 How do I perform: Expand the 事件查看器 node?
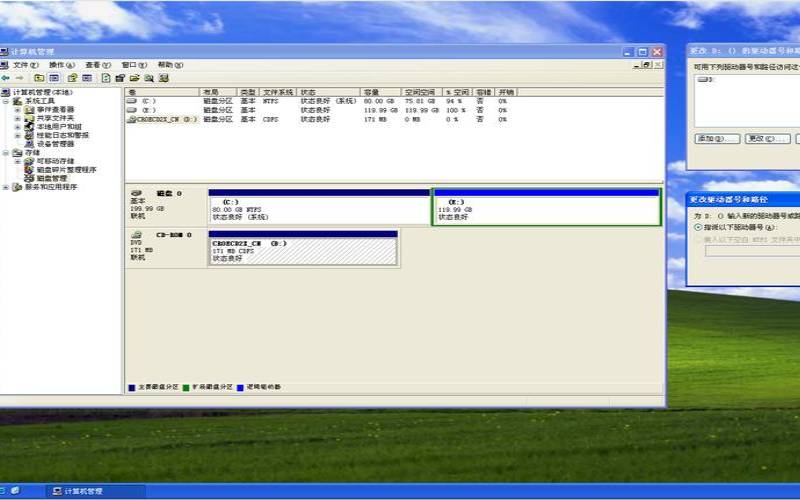click(18, 110)
